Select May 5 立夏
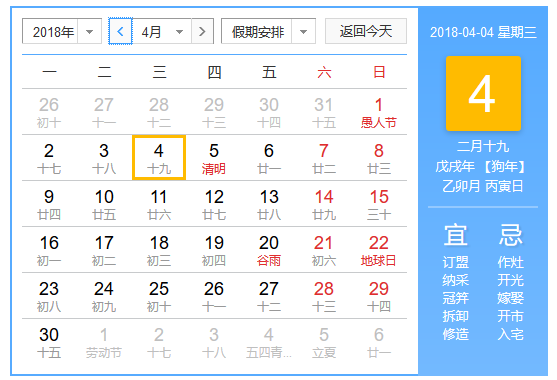This screenshot has width=557, height=380. (324, 342)
